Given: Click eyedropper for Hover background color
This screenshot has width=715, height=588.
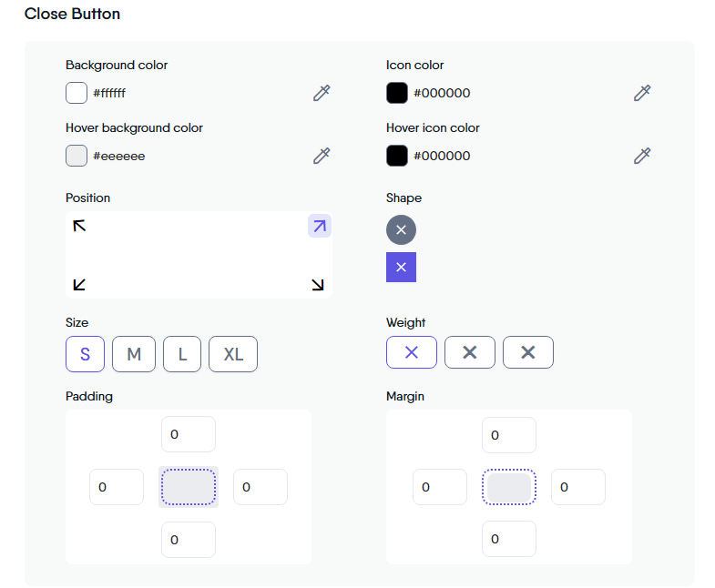Looking at the screenshot, I should tap(322, 156).
